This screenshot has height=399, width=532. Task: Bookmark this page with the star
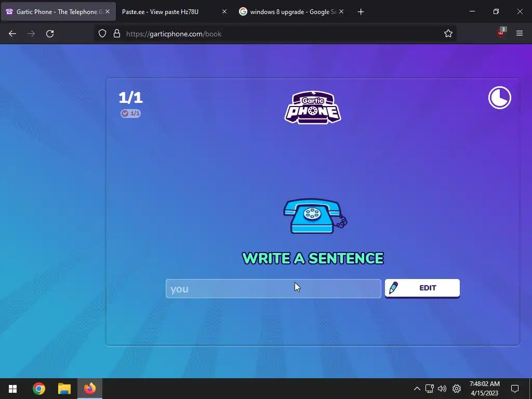click(x=448, y=34)
